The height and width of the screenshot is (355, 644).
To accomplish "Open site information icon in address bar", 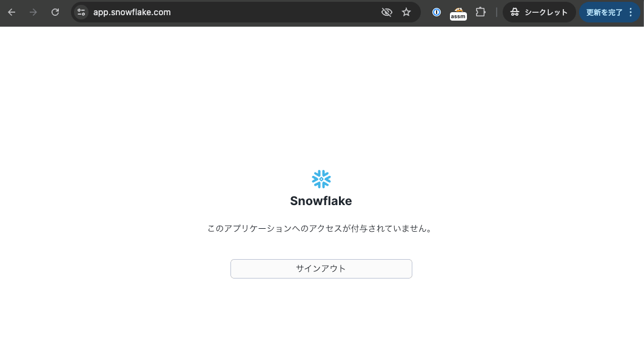I will point(81,12).
